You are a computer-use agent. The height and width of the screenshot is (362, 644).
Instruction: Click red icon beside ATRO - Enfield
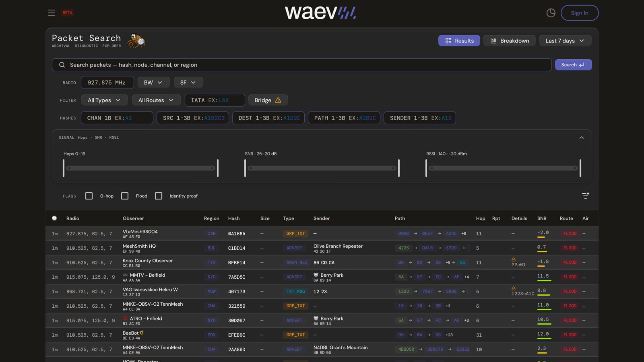click(x=125, y=319)
